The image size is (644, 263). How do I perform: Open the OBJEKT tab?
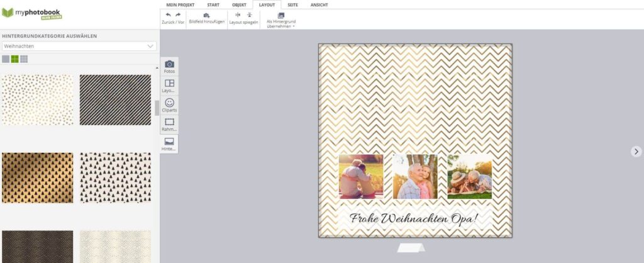239,5
